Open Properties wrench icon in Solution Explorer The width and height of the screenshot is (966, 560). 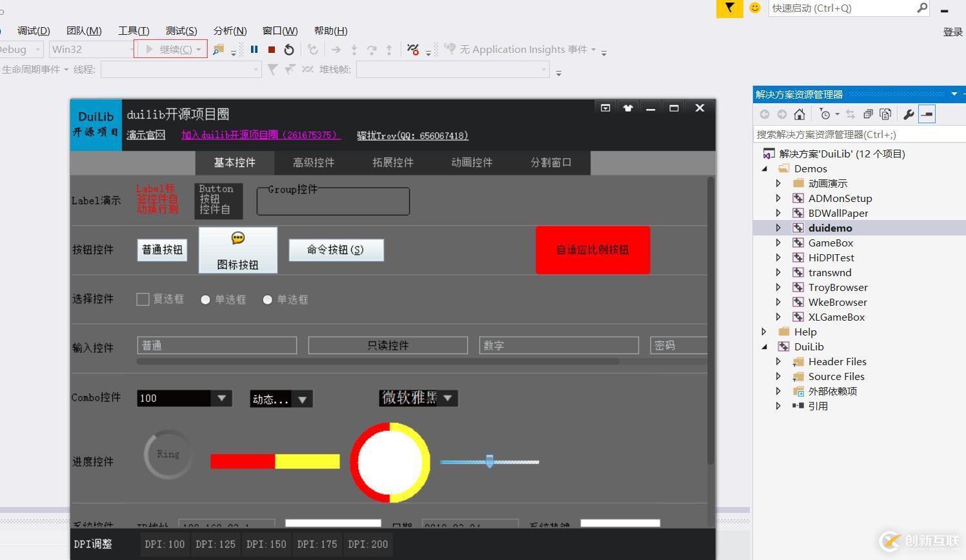point(909,114)
